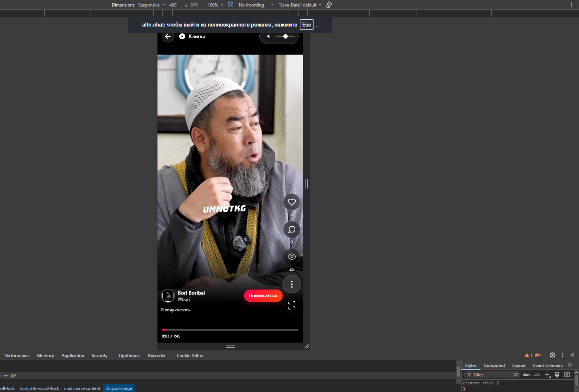Enter fullscreen with the corner-brackets icon
The image size is (579, 392).
coord(292,306)
